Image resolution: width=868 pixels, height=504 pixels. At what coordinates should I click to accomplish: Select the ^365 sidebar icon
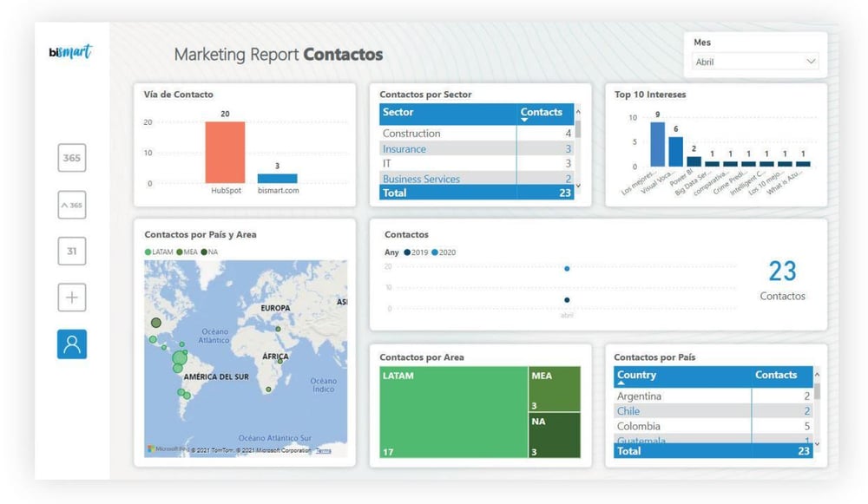72,206
